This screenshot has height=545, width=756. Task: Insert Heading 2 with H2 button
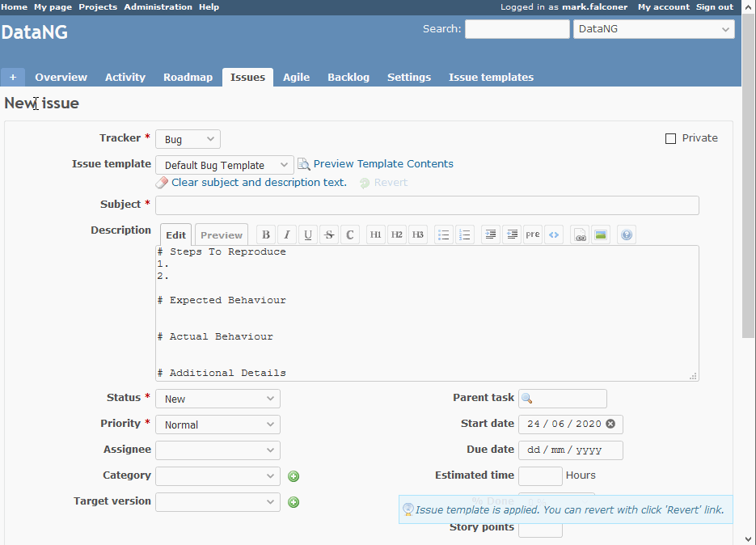pos(397,234)
